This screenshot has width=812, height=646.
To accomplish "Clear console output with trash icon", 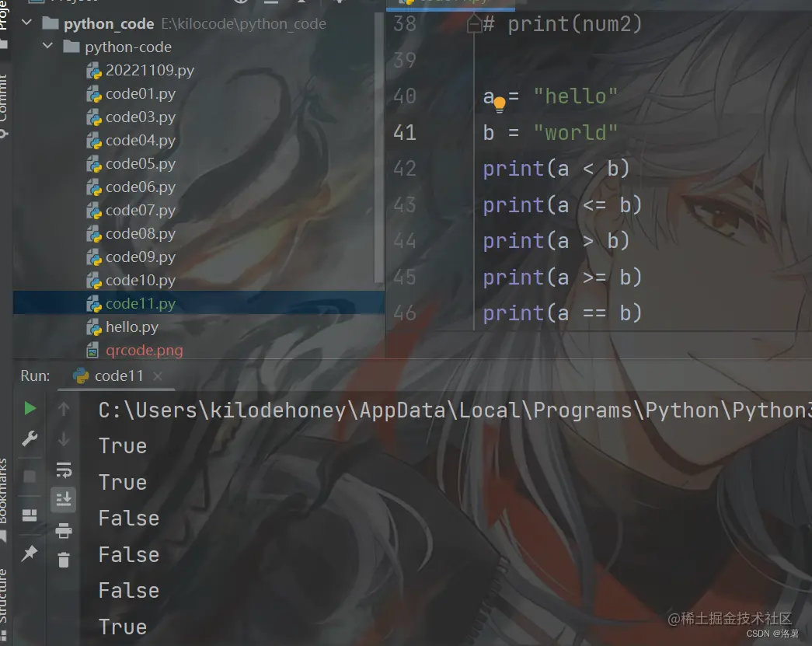I will 64,560.
